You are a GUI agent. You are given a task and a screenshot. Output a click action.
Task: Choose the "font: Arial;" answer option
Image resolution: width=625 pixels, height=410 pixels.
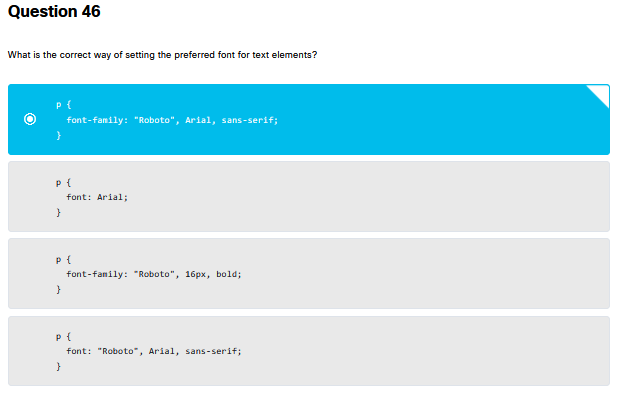tap(98, 197)
